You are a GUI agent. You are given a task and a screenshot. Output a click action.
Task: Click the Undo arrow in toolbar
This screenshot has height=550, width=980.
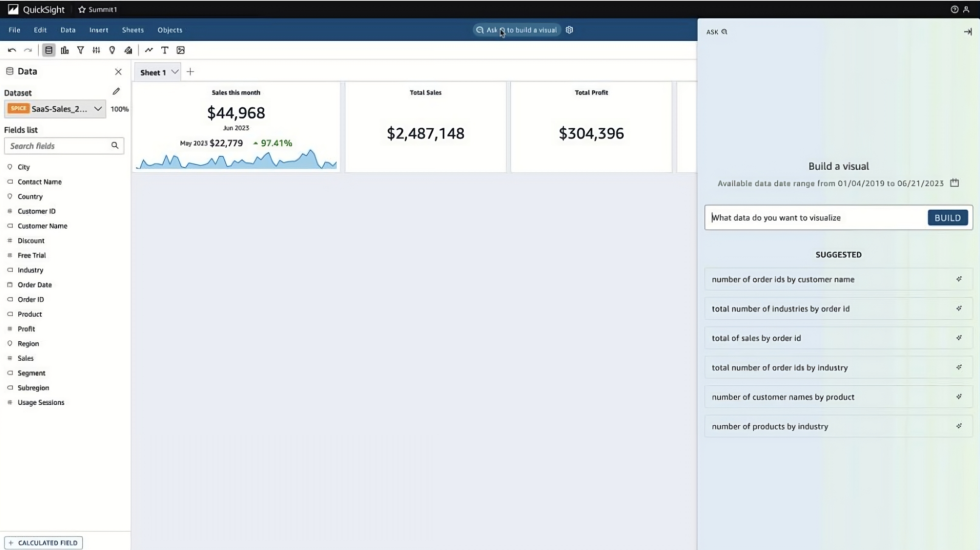pyautogui.click(x=12, y=50)
